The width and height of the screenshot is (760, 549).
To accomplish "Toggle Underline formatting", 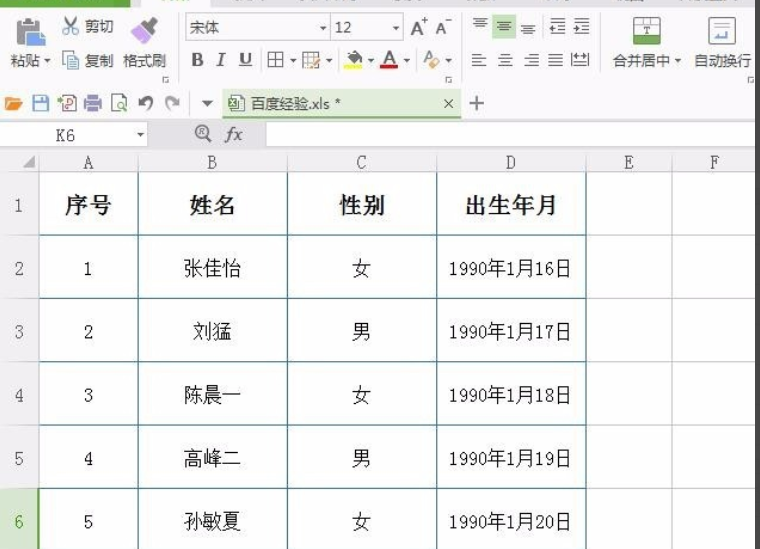I will click(246, 60).
